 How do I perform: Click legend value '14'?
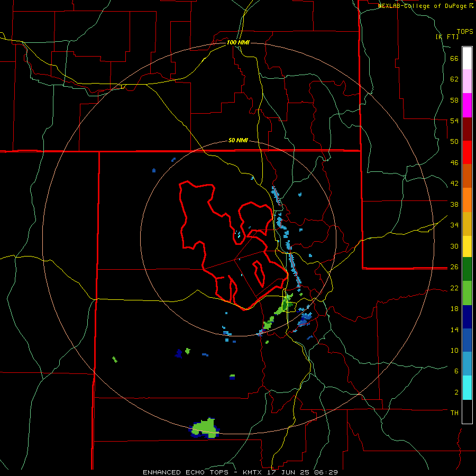tap(454, 329)
